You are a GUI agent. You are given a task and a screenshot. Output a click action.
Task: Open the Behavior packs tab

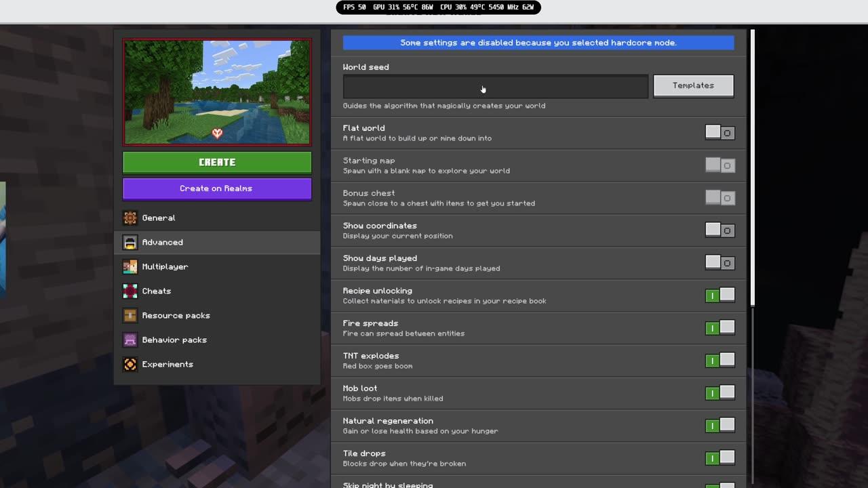point(217,340)
